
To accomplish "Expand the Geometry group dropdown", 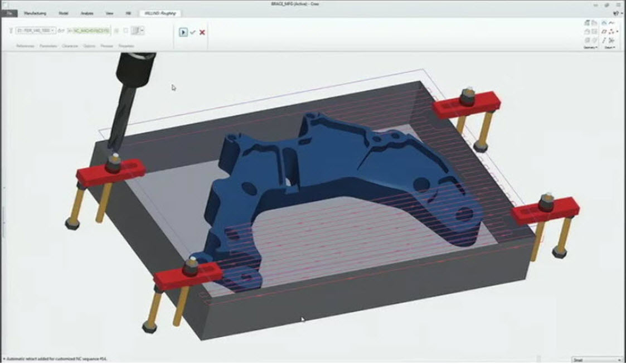I will click(590, 47).
